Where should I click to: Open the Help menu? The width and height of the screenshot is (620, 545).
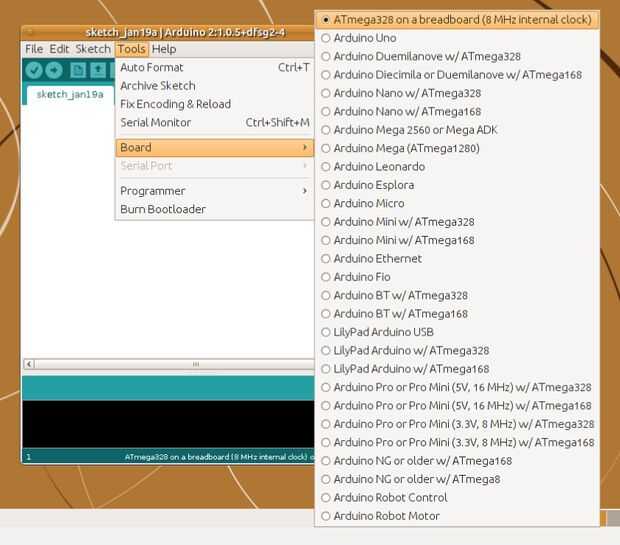pos(164,49)
